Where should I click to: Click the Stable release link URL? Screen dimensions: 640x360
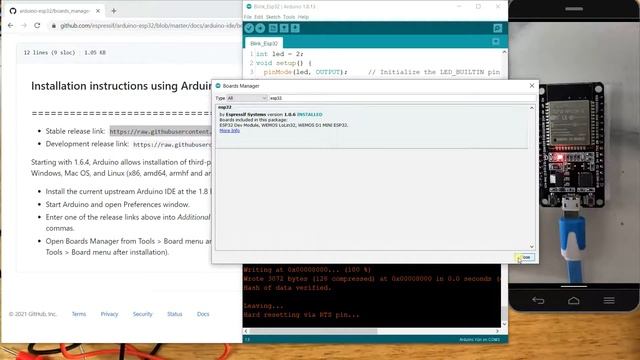click(x=161, y=131)
